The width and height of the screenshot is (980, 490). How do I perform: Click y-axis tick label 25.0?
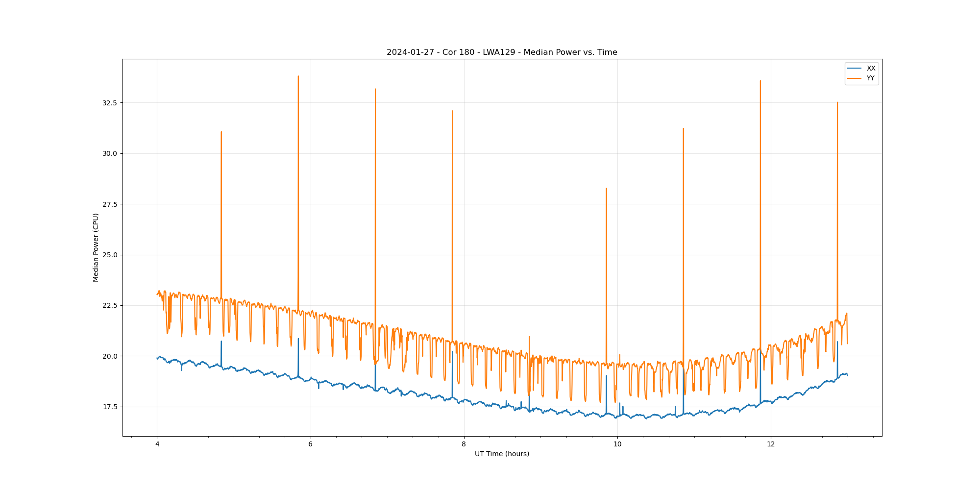[110, 255]
